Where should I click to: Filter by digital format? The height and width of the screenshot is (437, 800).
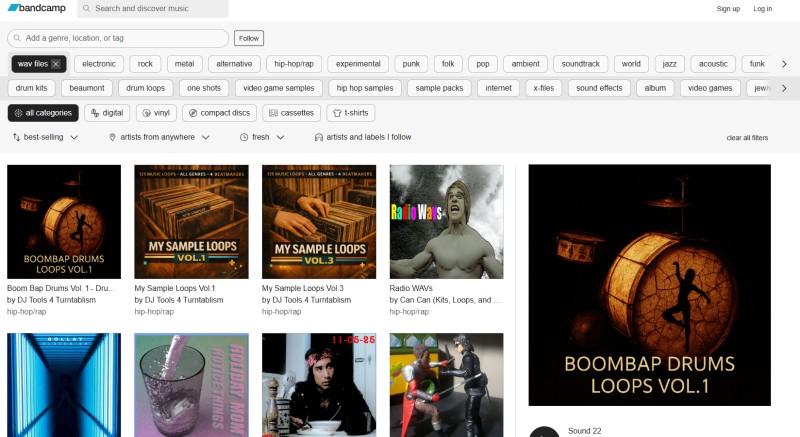pos(107,113)
